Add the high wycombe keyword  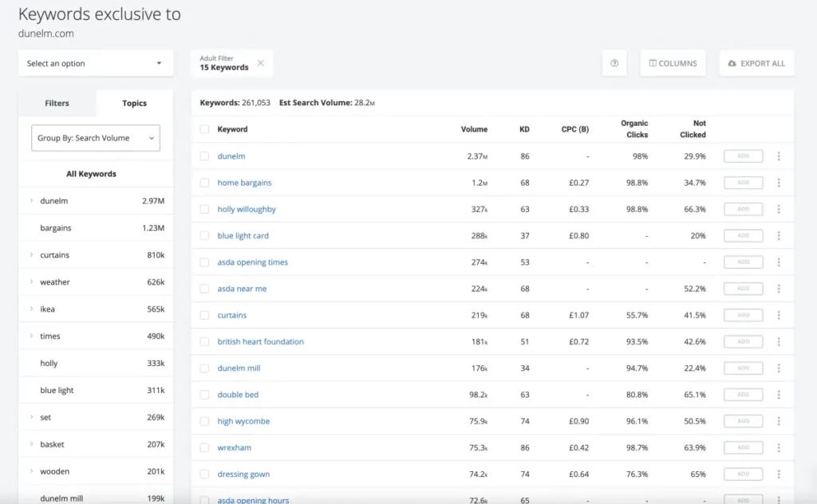pyautogui.click(x=743, y=421)
